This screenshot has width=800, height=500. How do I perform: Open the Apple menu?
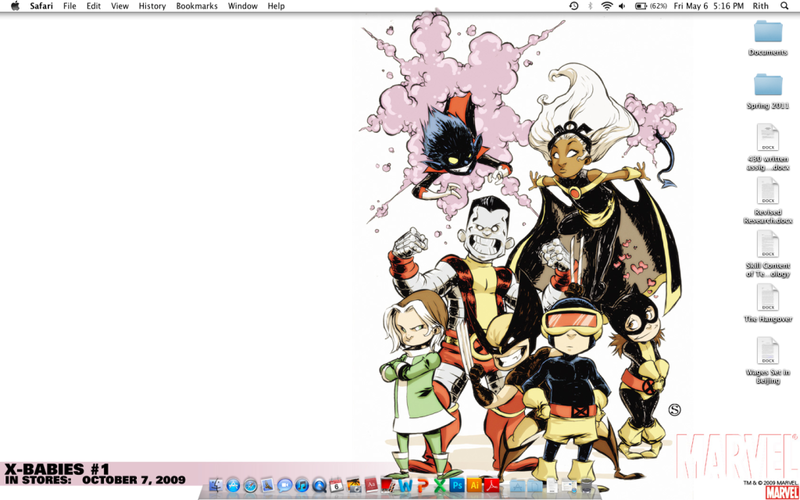15,6
